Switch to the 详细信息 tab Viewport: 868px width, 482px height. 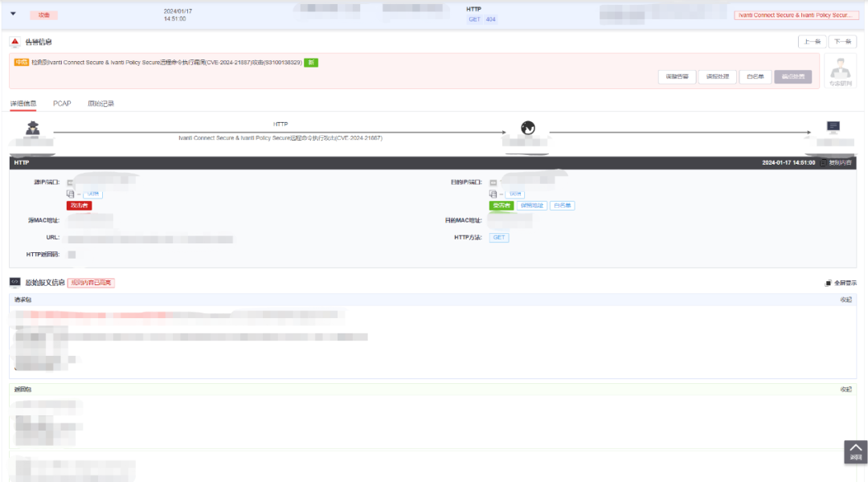23,104
